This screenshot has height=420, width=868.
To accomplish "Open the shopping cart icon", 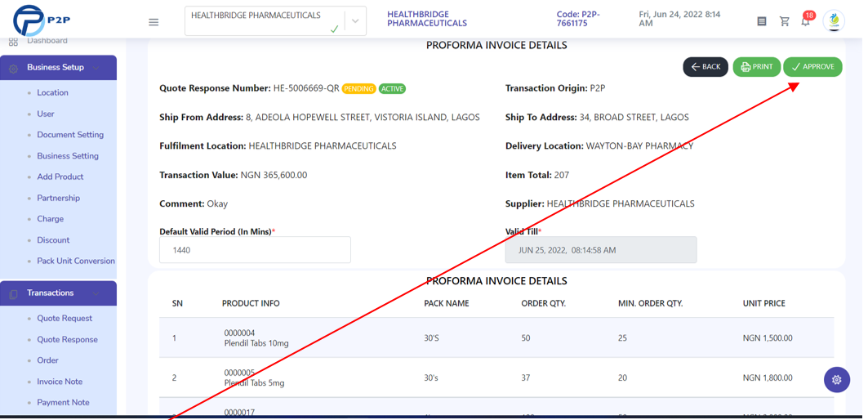I will (x=785, y=21).
